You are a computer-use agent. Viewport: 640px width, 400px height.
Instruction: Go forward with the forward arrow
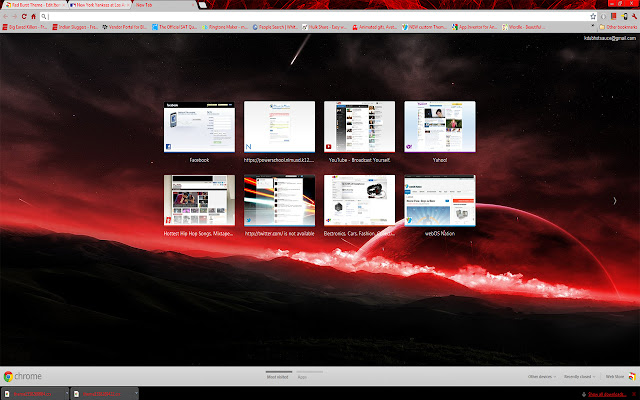[x=15, y=16]
